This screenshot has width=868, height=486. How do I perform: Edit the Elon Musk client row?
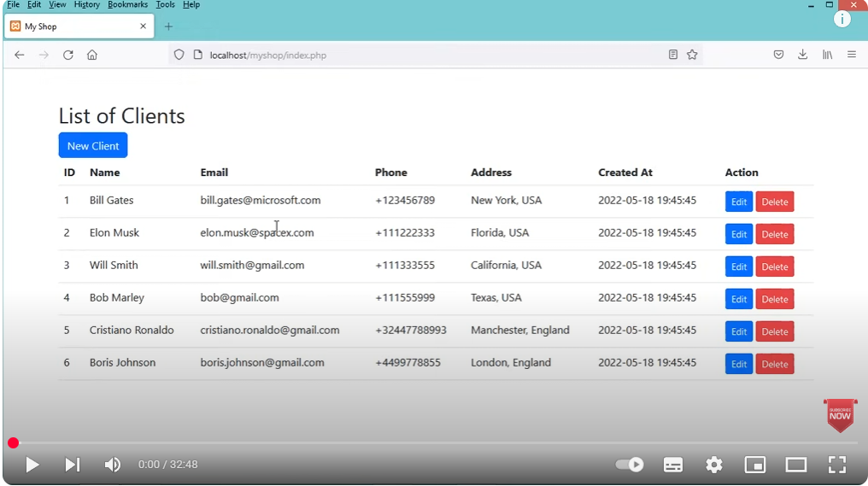739,234
